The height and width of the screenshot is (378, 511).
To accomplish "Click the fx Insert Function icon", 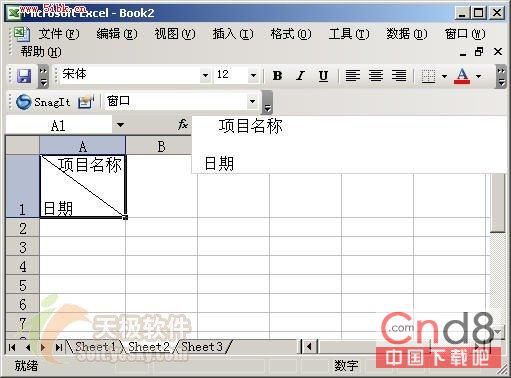I will (x=183, y=125).
